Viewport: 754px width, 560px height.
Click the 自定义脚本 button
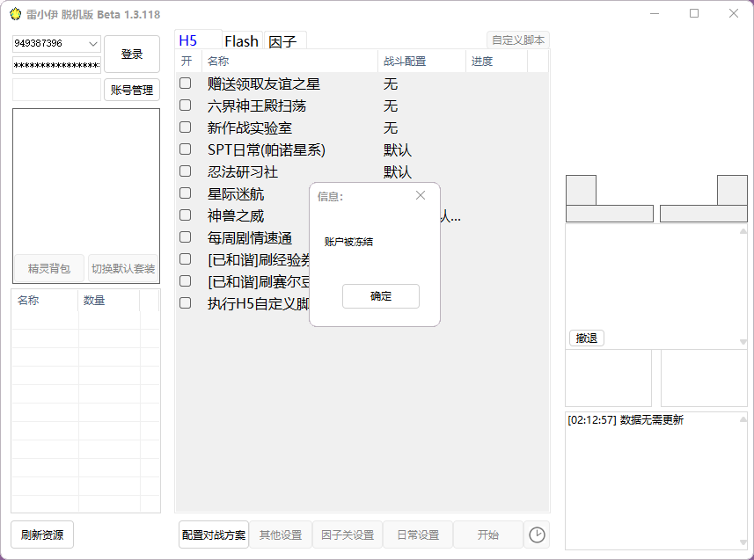coord(518,40)
